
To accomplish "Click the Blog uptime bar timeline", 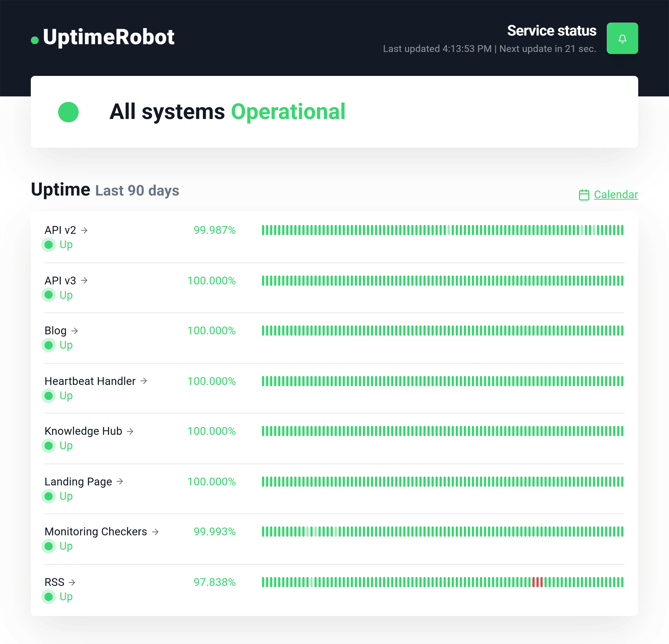I will coord(443,331).
